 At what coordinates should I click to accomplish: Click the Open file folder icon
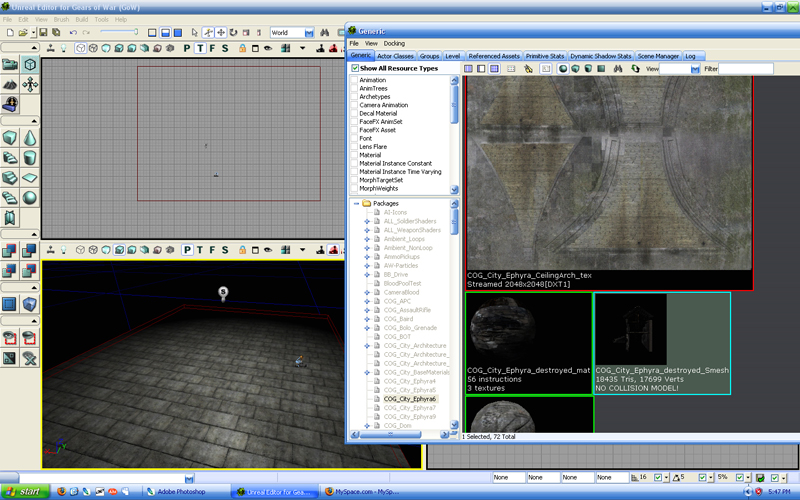pyautogui.click(x=22, y=32)
